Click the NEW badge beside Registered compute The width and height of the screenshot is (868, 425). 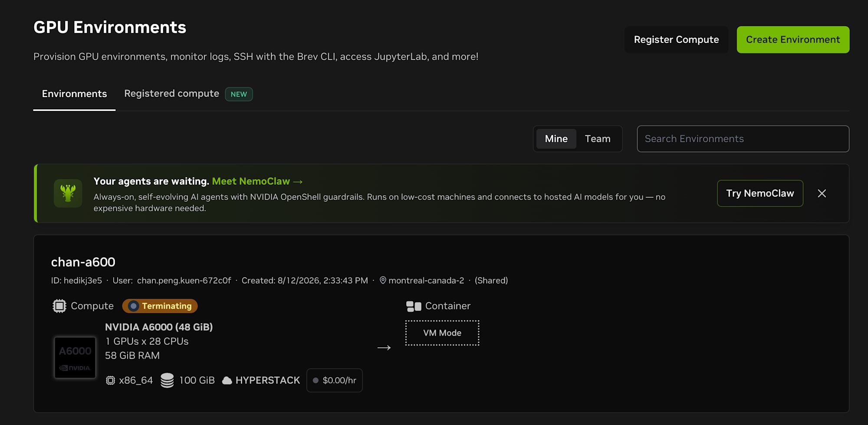click(239, 94)
